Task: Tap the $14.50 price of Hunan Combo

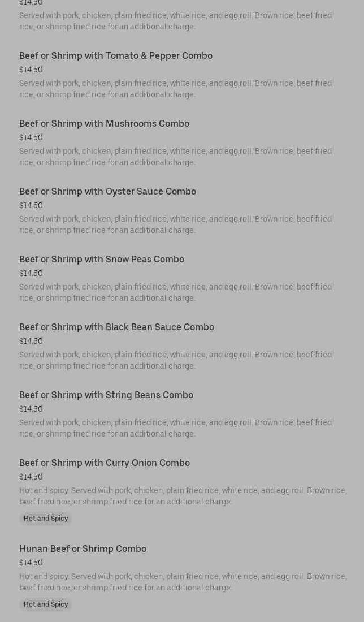Action: (x=31, y=563)
